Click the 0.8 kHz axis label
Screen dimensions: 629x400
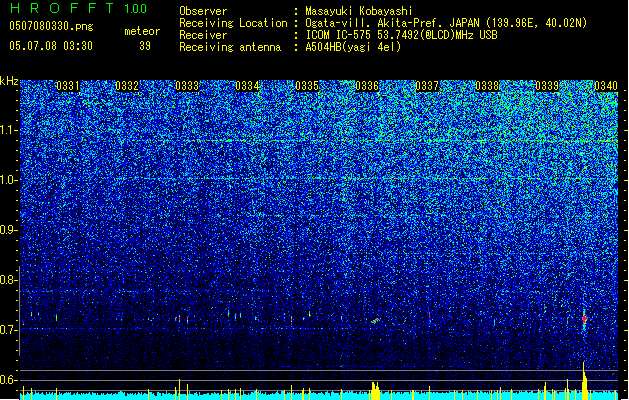point(9,280)
